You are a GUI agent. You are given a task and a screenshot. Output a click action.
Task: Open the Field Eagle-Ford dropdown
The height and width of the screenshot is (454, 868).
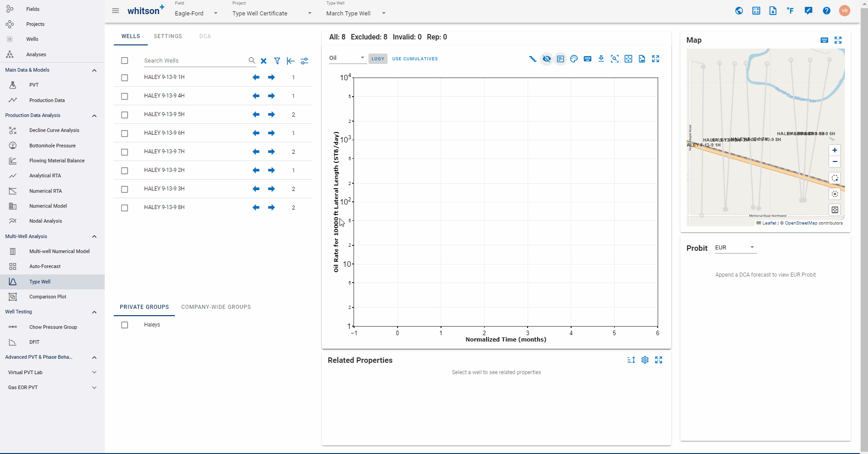point(196,13)
